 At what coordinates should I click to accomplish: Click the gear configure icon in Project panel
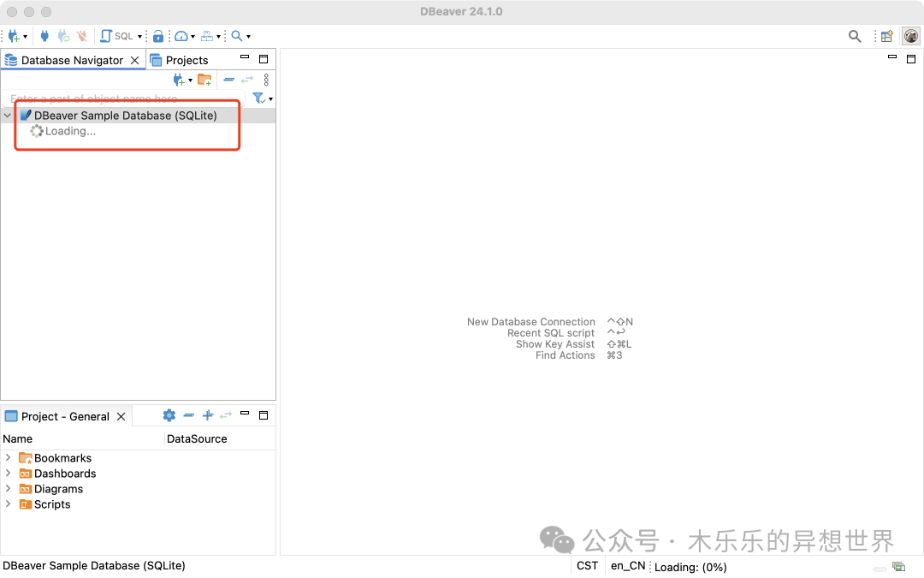point(169,415)
